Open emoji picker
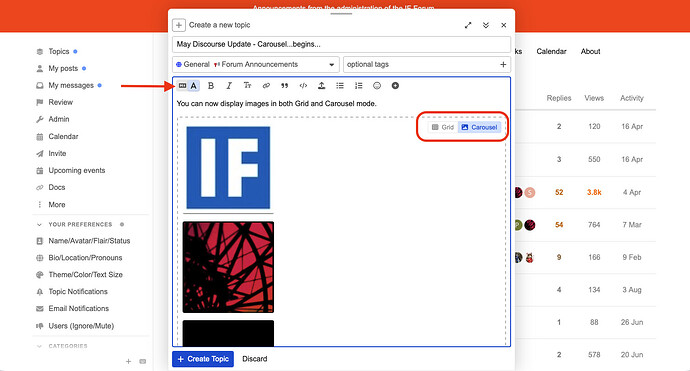 [x=377, y=86]
